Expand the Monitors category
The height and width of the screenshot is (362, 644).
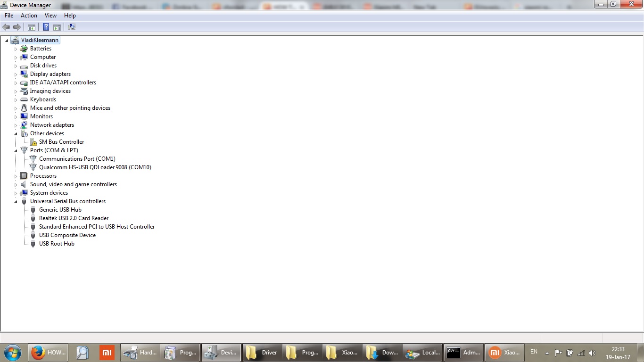point(16,117)
